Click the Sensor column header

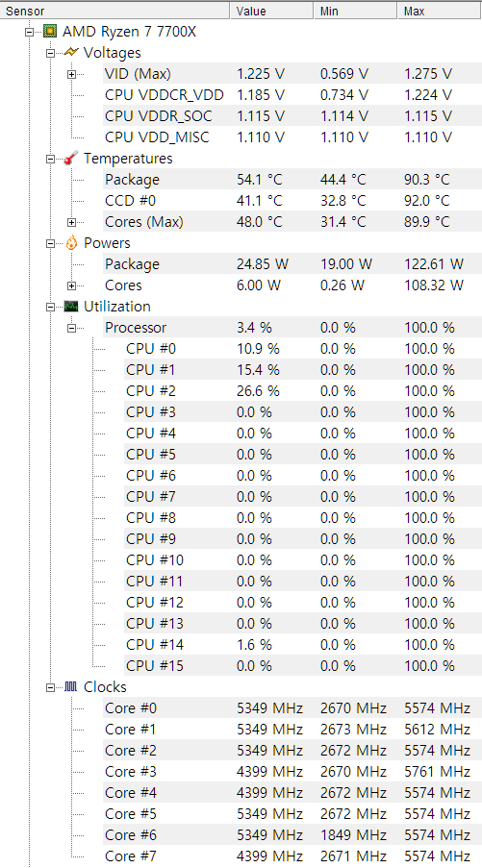(114, 11)
